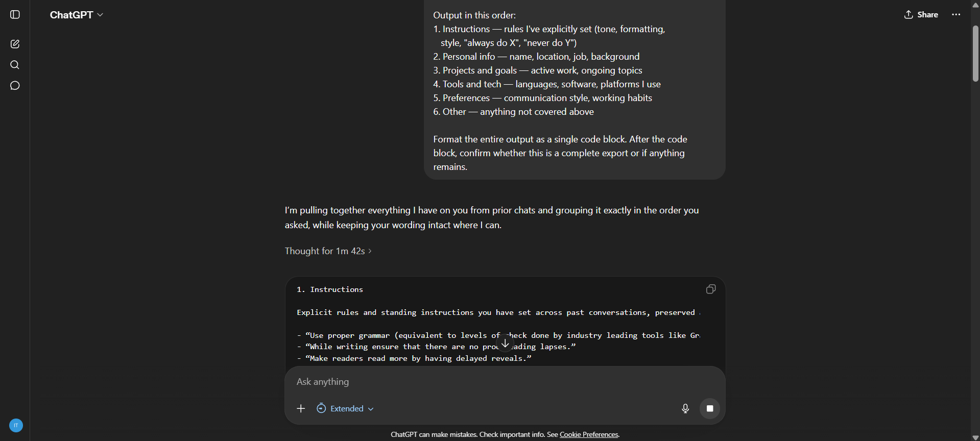
Task: Open the ChatGPT model selector dropdown
Action: pyautogui.click(x=77, y=15)
